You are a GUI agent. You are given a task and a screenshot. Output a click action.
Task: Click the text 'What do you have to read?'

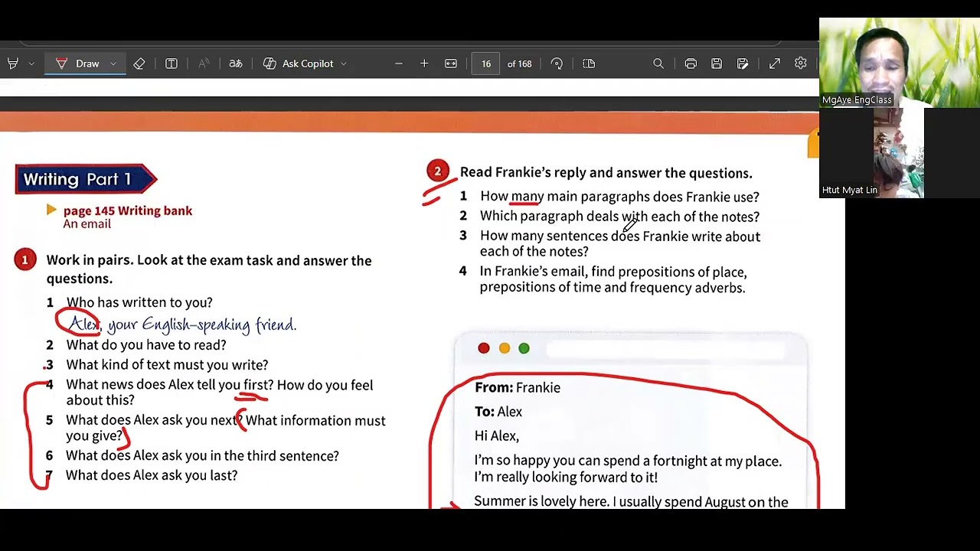click(146, 345)
